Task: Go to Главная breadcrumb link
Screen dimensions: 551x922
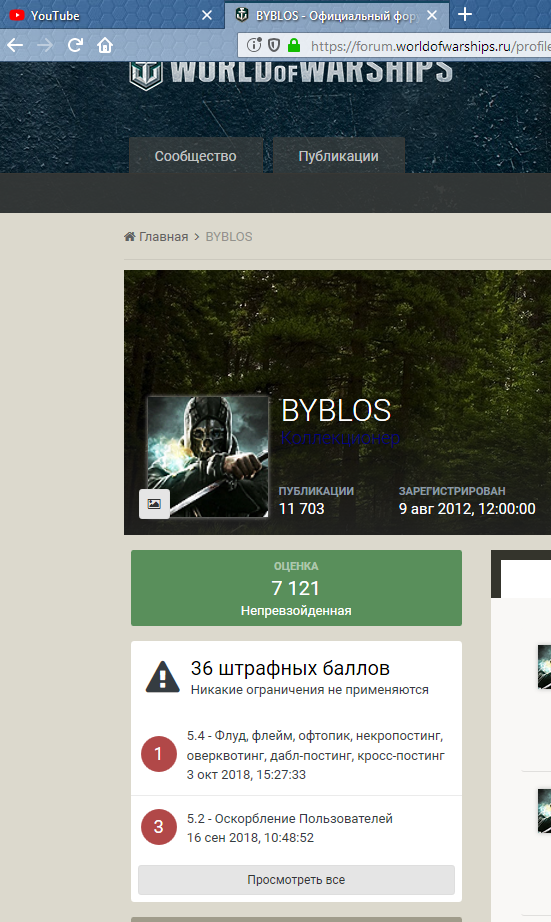Action: click(163, 236)
